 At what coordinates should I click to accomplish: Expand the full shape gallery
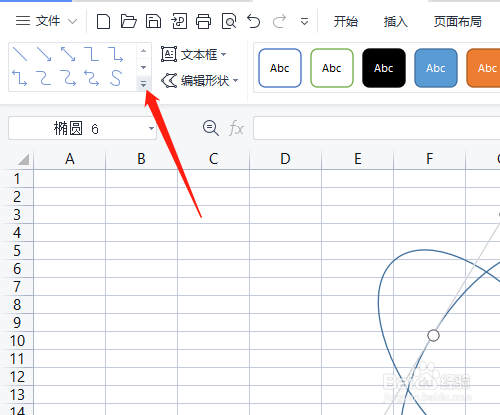point(143,84)
